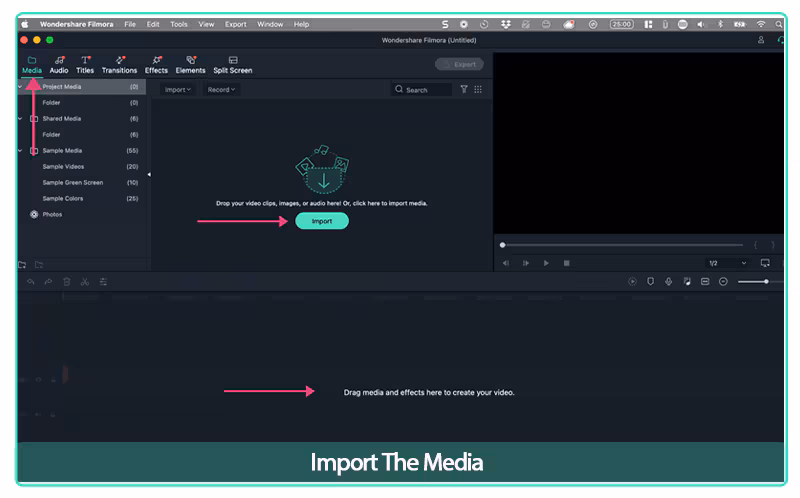Click the mark out bracket icon
Image resolution: width=800 pixels, height=498 pixels.
772,245
